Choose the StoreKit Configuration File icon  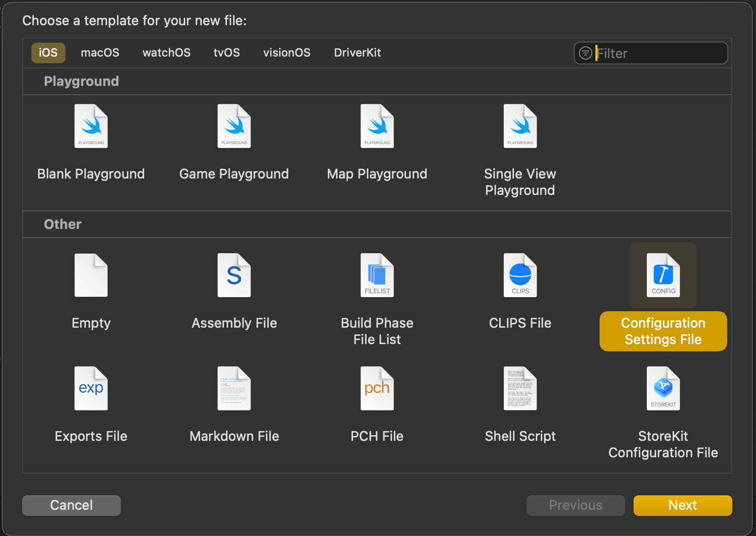click(x=663, y=388)
